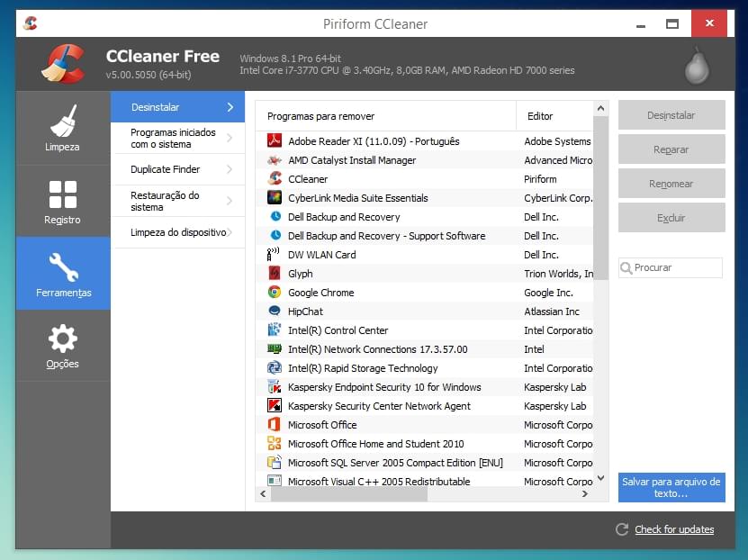Click the Adobe Systems editor cell

(557, 141)
